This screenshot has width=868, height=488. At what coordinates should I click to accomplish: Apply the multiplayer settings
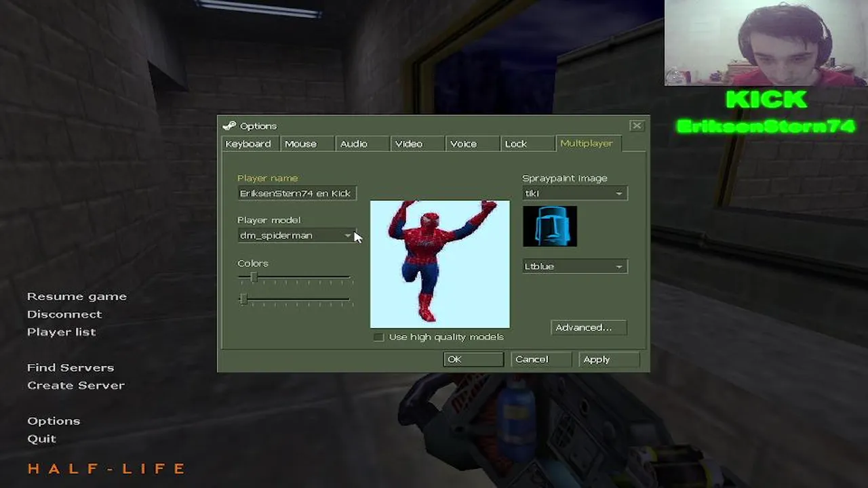[x=609, y=359]
